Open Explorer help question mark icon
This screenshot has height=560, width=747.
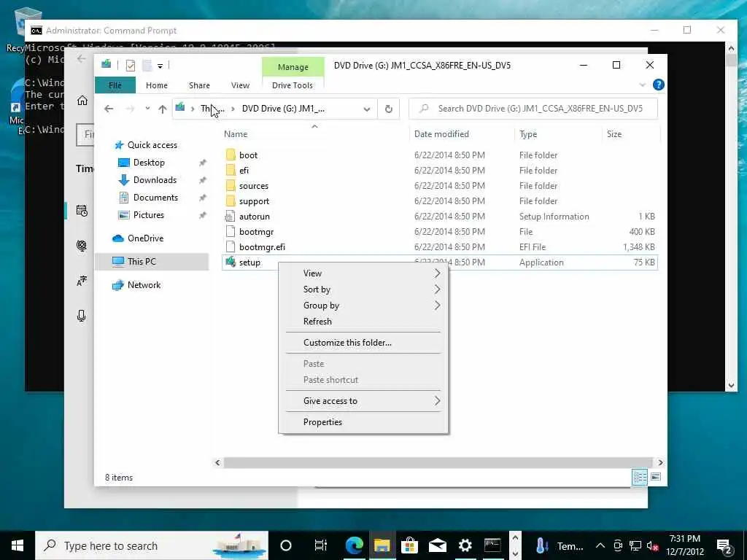click(x=659, y=85)
